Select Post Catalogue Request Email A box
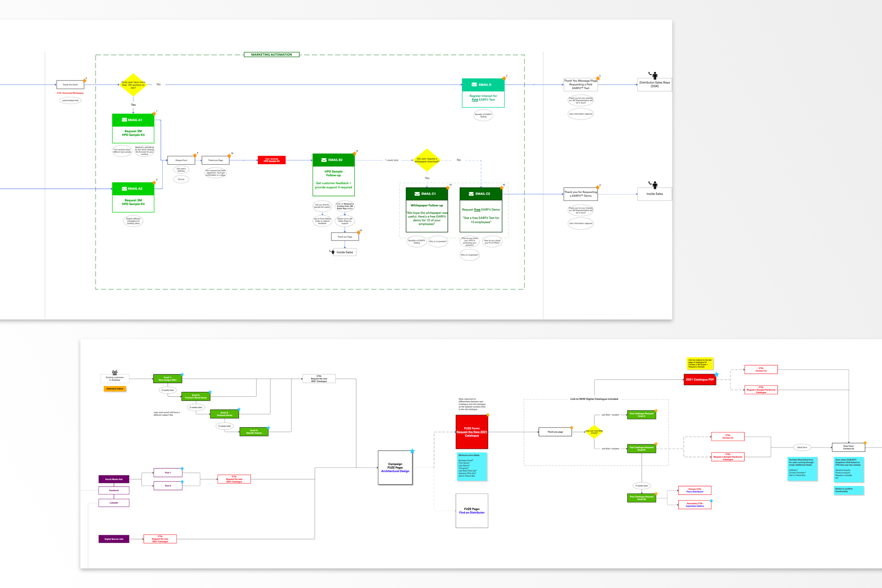 pos(641,415)
